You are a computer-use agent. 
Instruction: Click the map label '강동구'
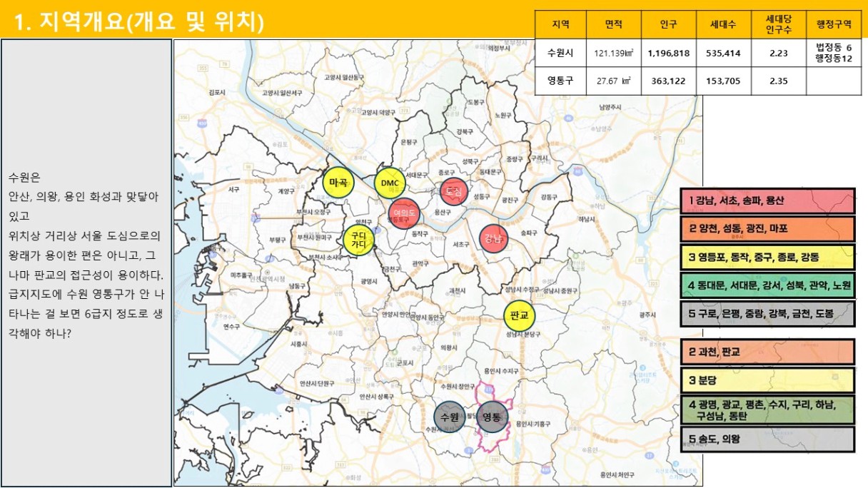550,197
